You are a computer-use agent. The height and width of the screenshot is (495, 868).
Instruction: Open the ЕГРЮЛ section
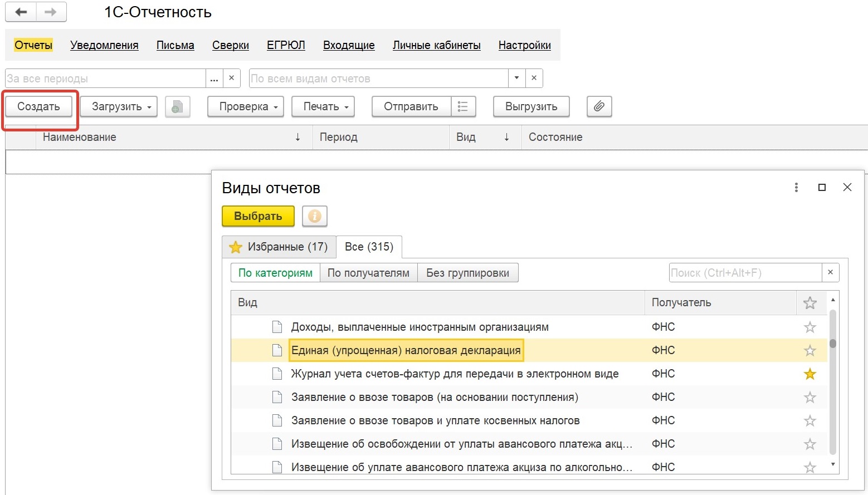pyautogui.click(x=286, y=45)
